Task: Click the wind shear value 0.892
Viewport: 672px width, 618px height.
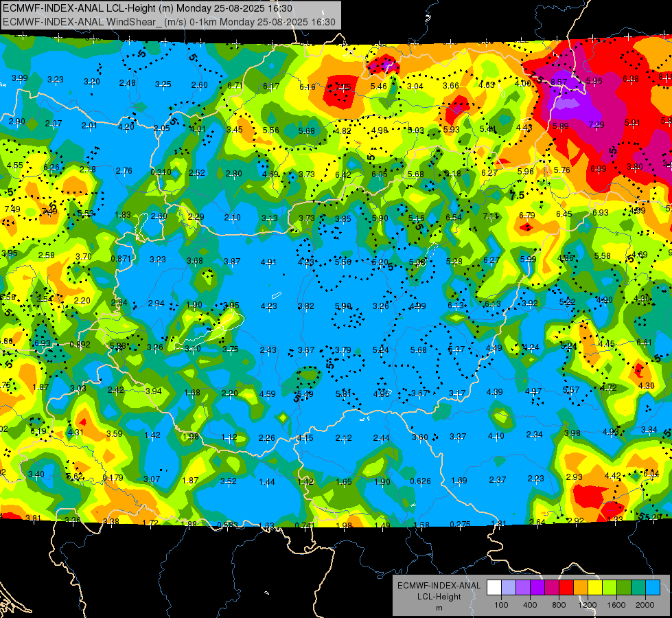Action: pos(80,345)
